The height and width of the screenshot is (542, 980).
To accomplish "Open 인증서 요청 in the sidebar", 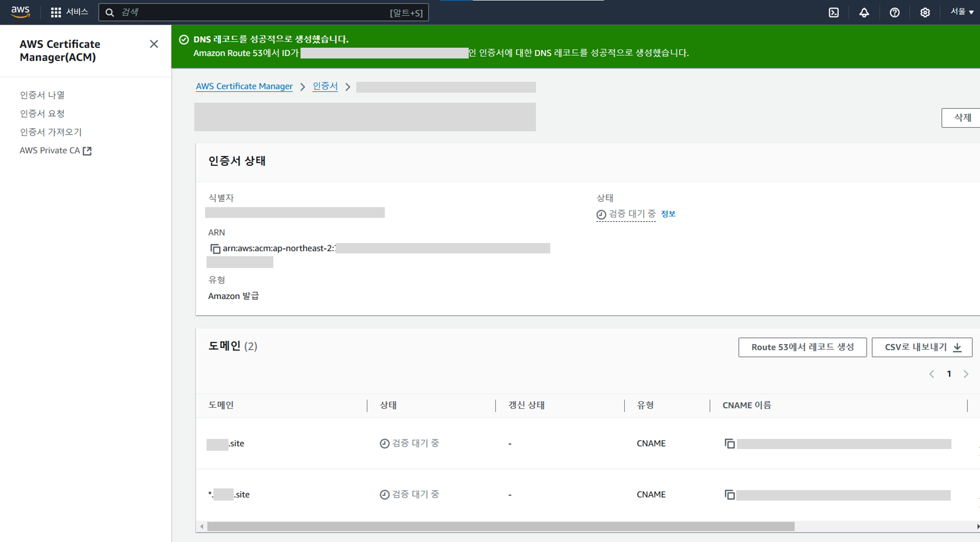I will [42, 113].
